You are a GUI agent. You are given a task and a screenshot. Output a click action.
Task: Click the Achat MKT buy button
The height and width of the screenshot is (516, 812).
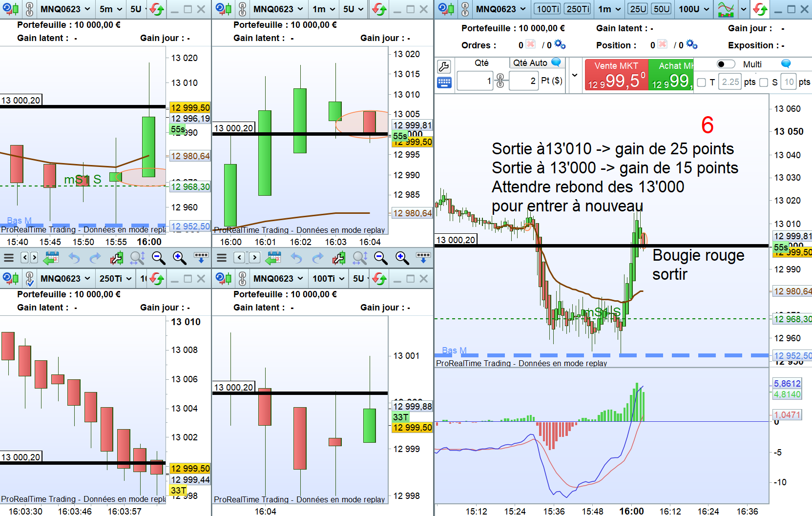point(671,75)
